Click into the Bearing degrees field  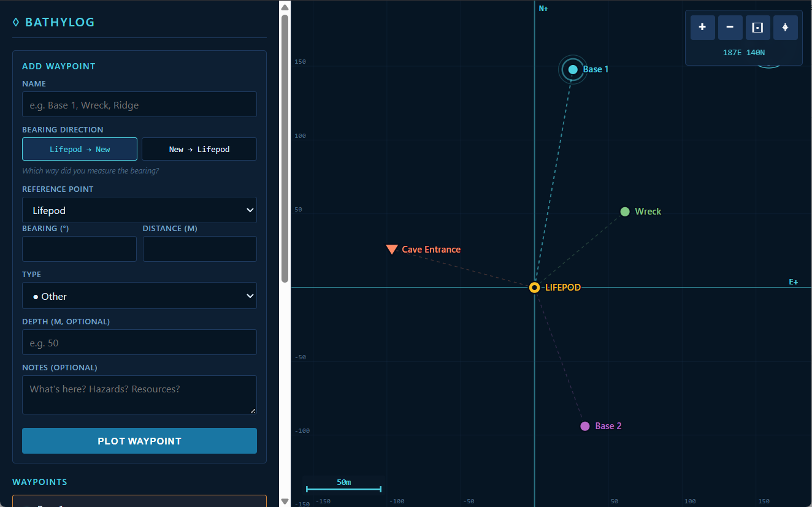(x=79, y=249)
